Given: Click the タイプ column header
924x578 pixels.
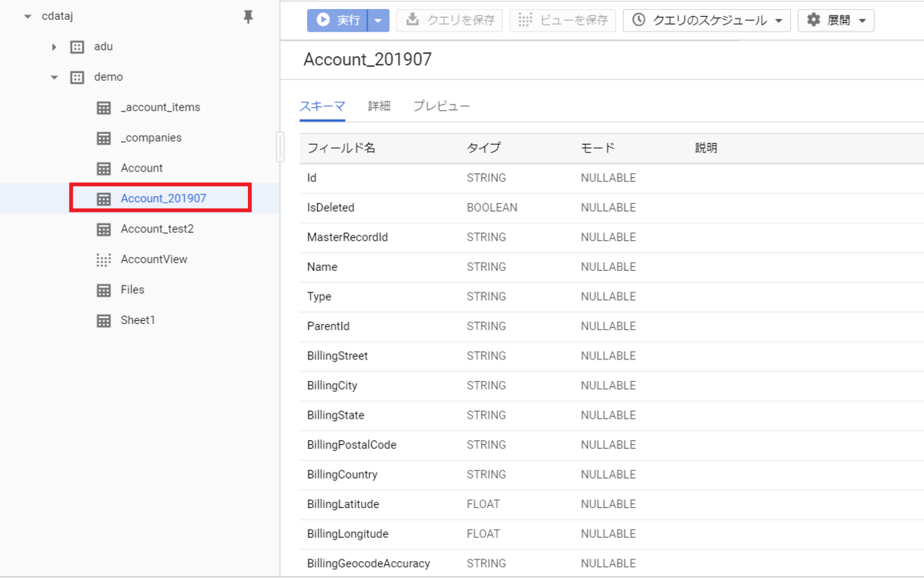Looking at the screenshot, I should 484,148.
